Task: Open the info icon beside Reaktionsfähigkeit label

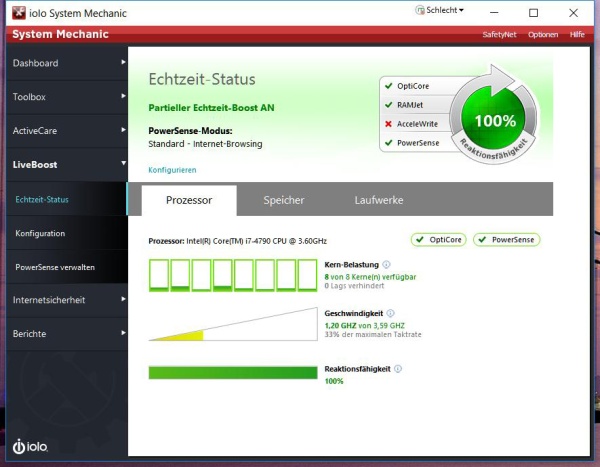Action: (x=398, y=369)
